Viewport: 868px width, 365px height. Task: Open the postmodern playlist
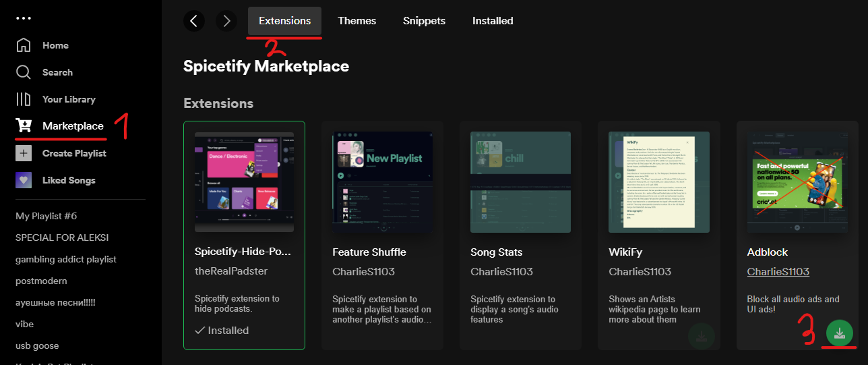[x=41, y=281]
